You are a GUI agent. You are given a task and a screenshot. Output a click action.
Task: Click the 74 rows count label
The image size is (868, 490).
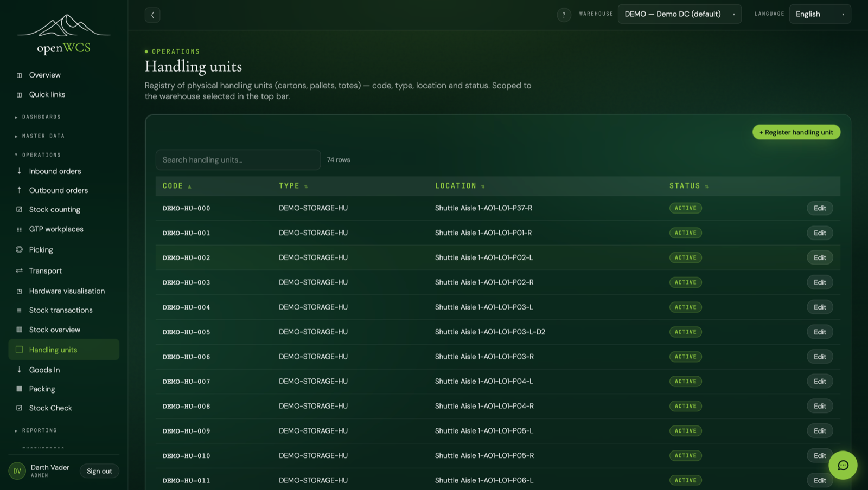tap(339, 160)
